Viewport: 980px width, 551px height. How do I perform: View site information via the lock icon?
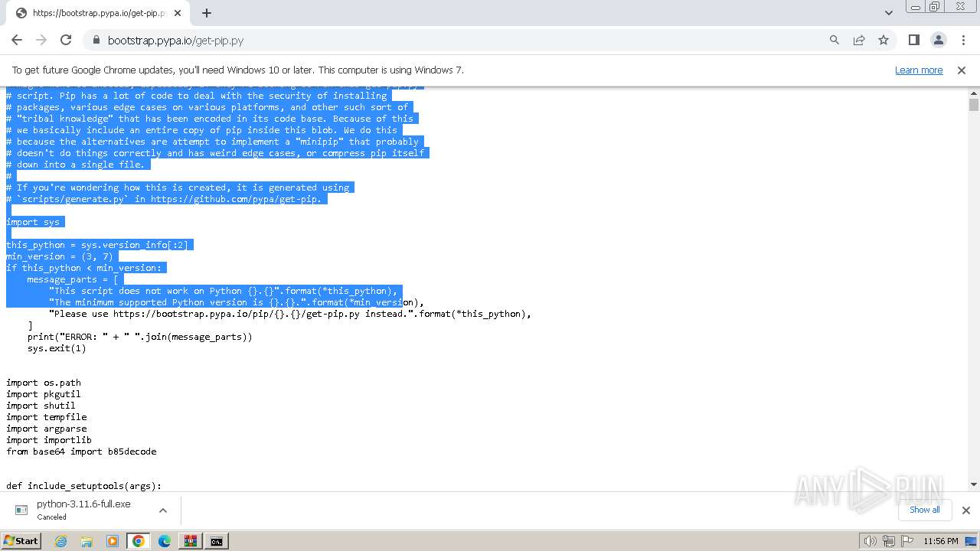point(96,40)
